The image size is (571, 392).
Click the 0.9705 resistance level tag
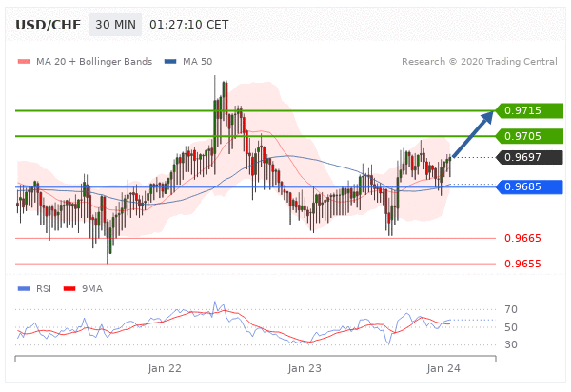[x=529, y=136]
